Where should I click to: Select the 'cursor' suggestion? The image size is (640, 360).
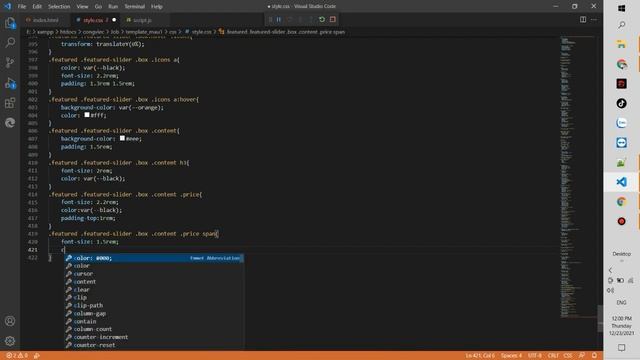click(x=154, y=274)
